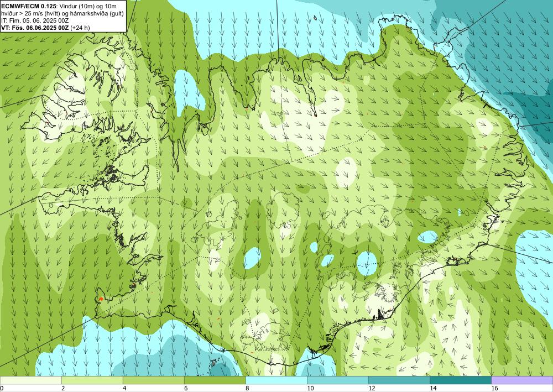Click the '(+24 h)' forecast offset text
553x392 pixels.
(80, 28)
